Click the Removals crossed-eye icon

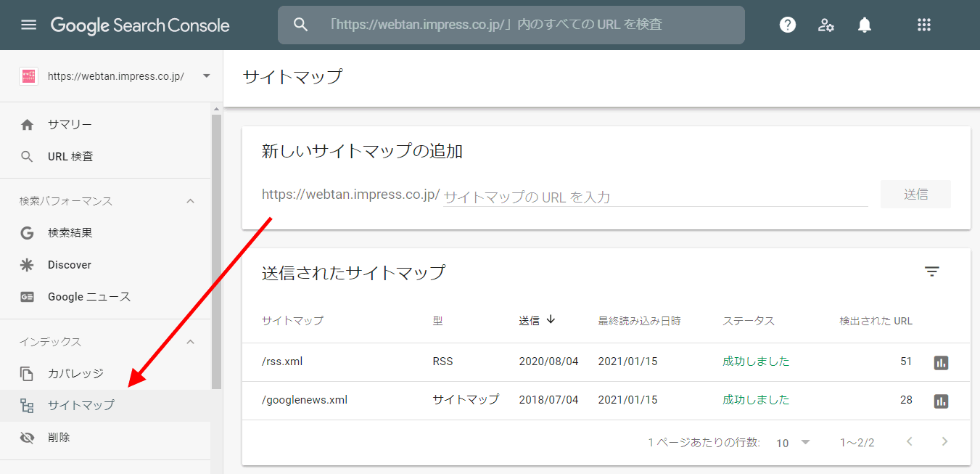click(28, 438)
